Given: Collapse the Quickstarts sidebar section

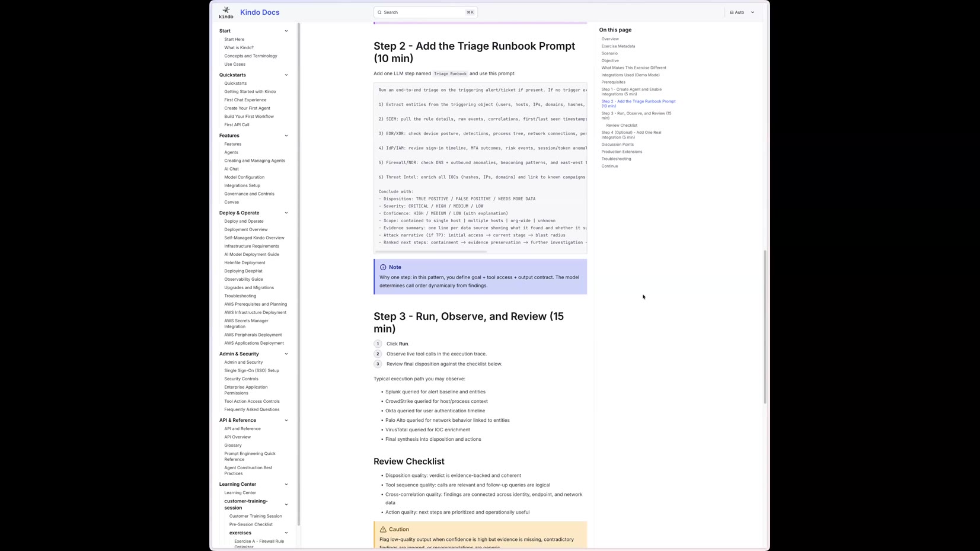Looking at the screenshot, I should click(x=286, y=75).
